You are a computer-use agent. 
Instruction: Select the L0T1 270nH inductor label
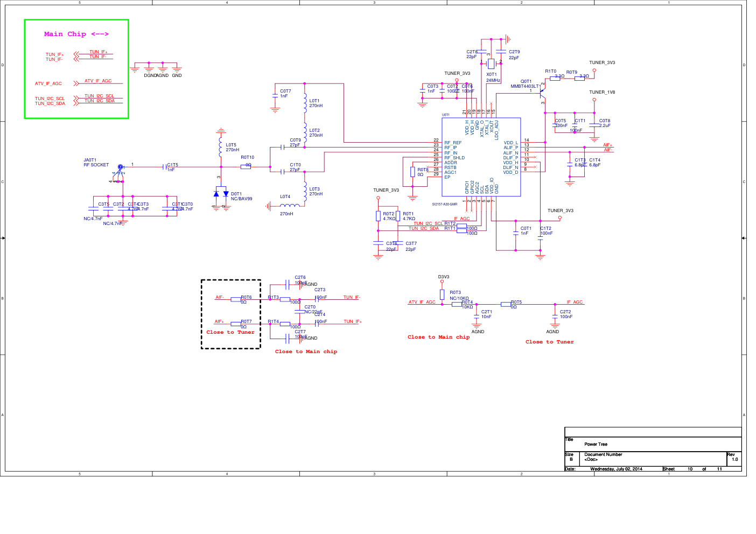coord(316,103)
